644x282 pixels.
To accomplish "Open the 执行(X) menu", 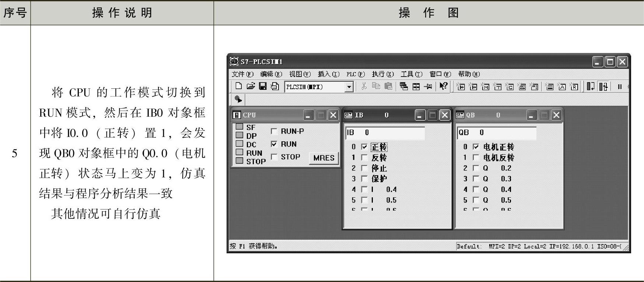I will [x=382, y=74].
